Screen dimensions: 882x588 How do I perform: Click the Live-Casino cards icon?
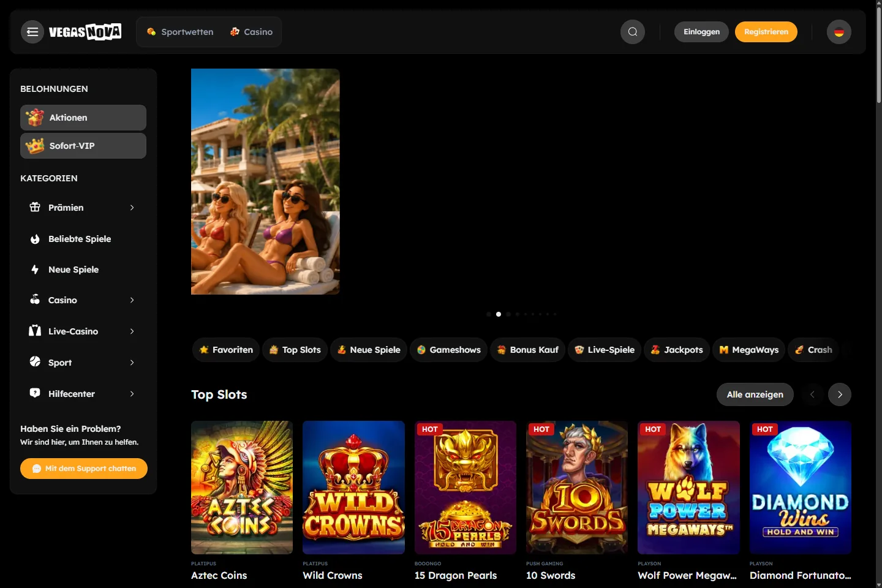click(x=35, y=331)
